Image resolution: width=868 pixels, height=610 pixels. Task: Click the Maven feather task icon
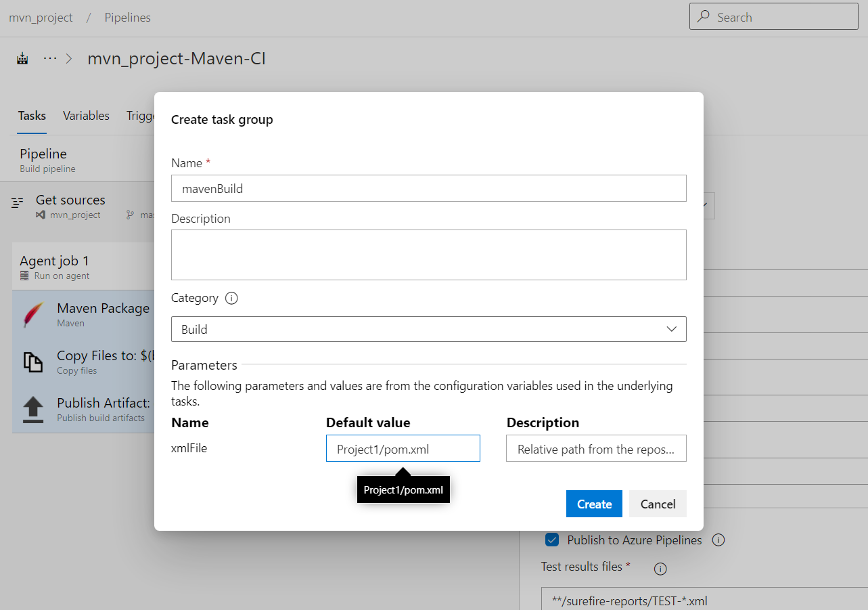[32, 315]
